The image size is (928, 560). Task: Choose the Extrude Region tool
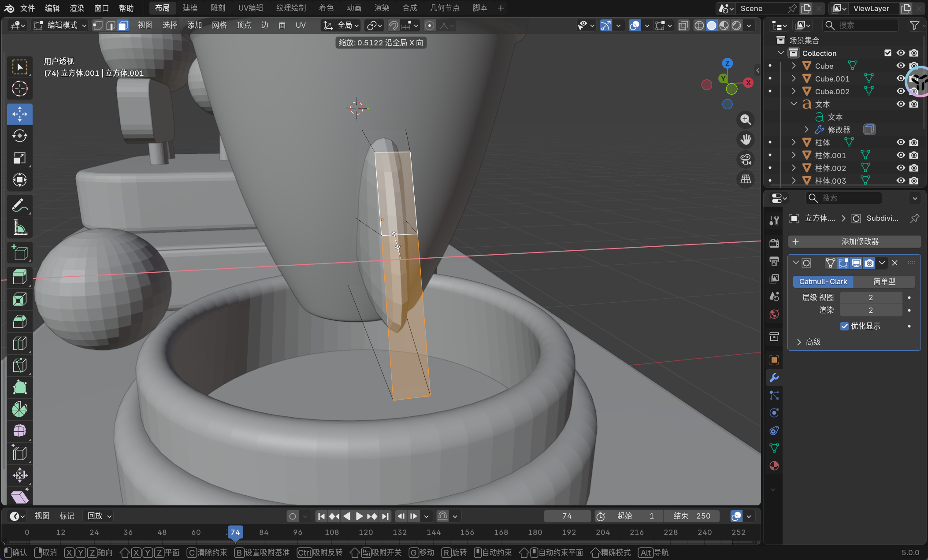pos(20,277)
